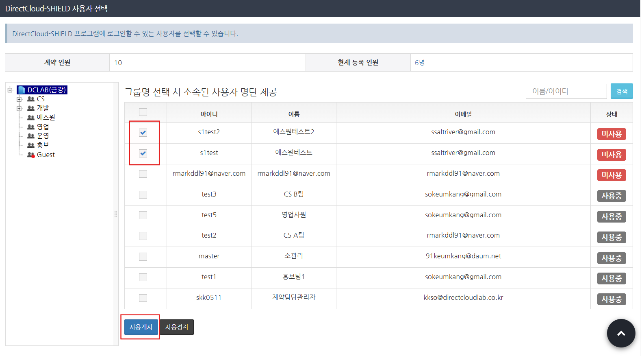This screenshot has height=356, width=644.
Task: Click the 에스원 group people icon
Action: 31,118
